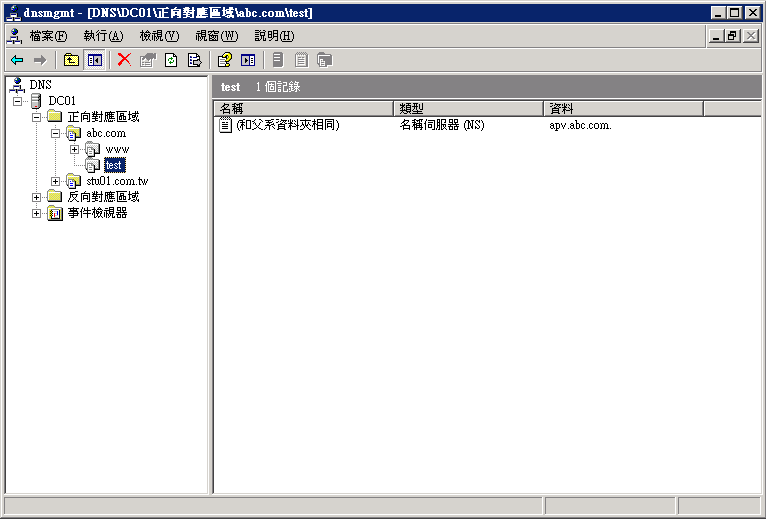Select 事件檢視器 in the tree
The height and width of the screenshot is (519, 766).
click(97, 213)
